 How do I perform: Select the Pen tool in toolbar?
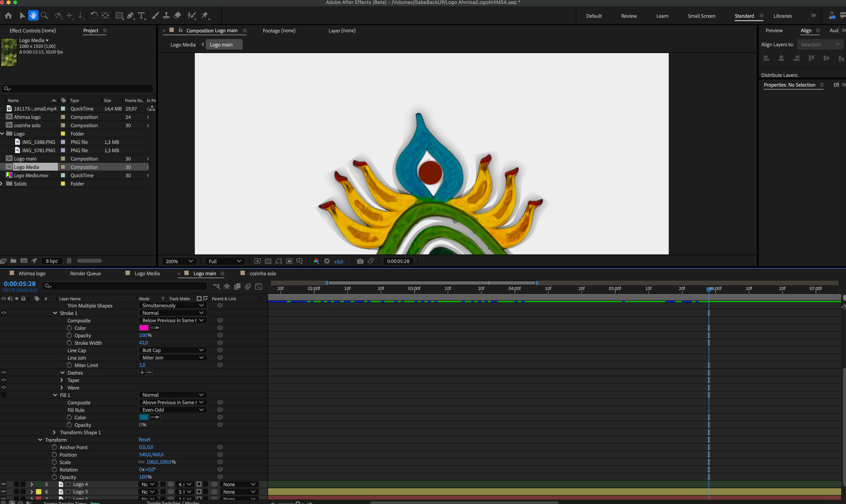click(130, 16)
